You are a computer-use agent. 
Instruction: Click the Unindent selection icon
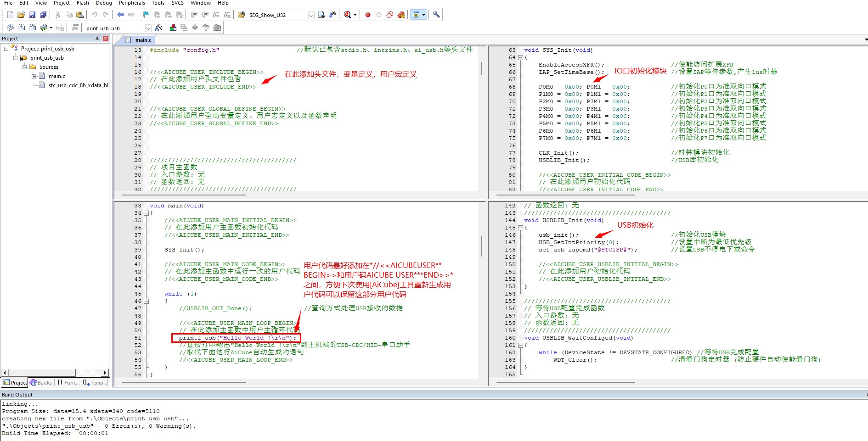[x=205, y=15]
